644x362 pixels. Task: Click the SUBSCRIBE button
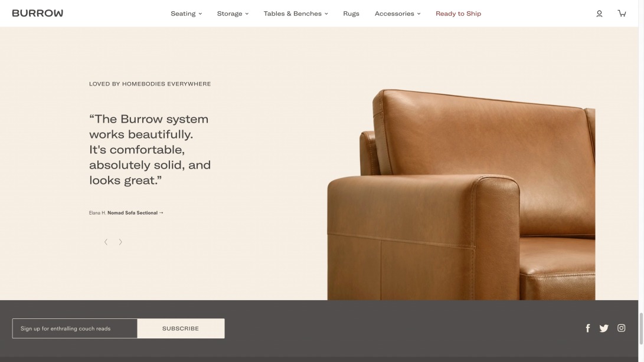pyautogui.click(x=181, y=328)
